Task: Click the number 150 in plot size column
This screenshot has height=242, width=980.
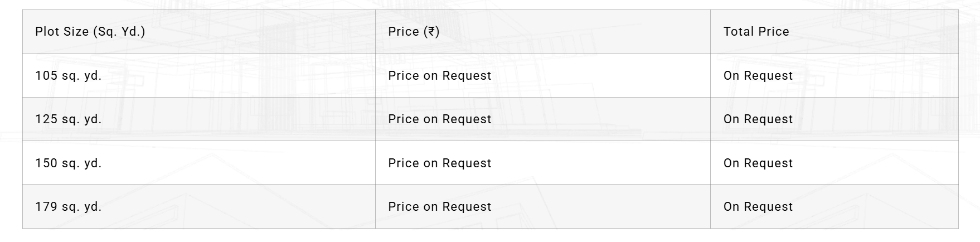Action: [46, 163]
